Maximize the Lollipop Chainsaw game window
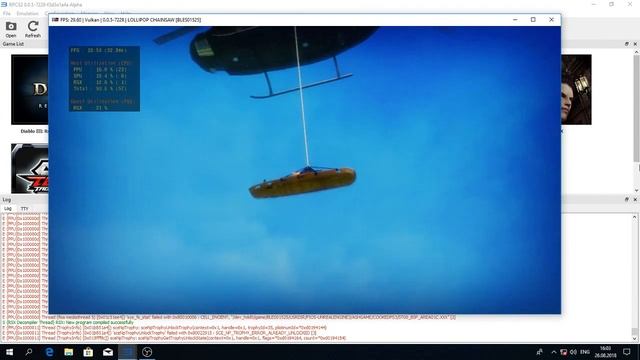 click(533, 20)
